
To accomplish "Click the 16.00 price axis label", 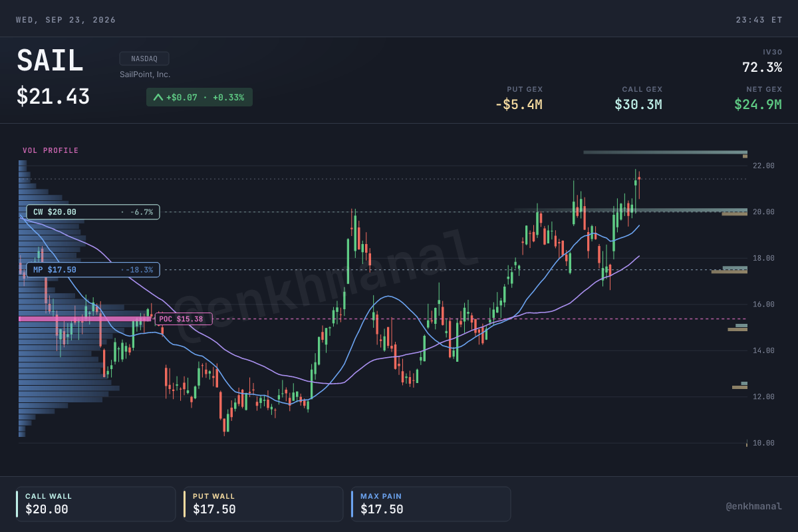I will pos(763,305).
